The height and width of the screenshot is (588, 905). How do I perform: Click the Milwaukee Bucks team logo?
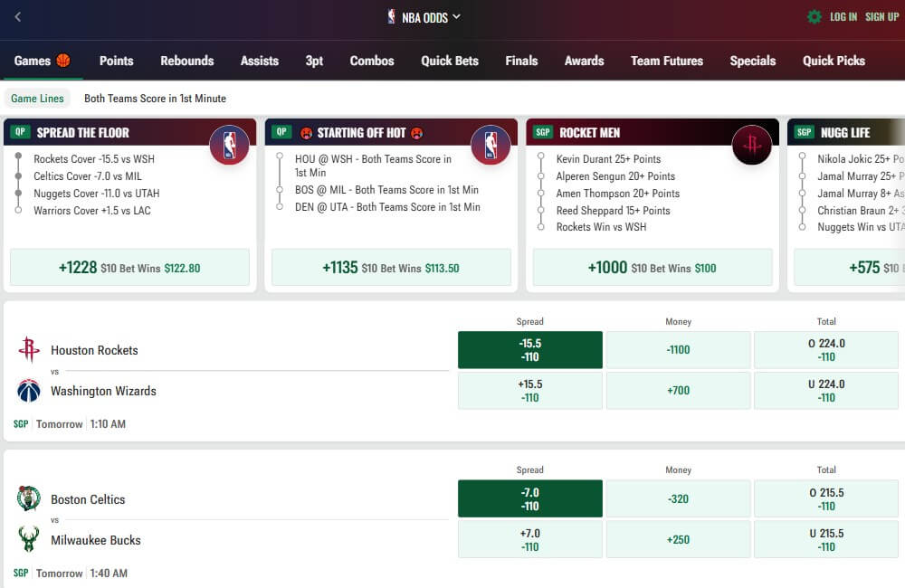[x=29, y=540]
